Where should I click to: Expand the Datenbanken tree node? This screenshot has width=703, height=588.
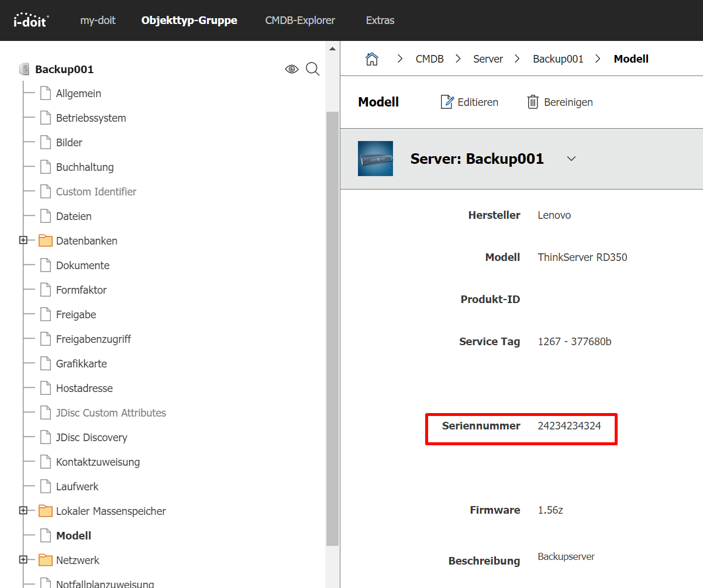tap(23, 240)
